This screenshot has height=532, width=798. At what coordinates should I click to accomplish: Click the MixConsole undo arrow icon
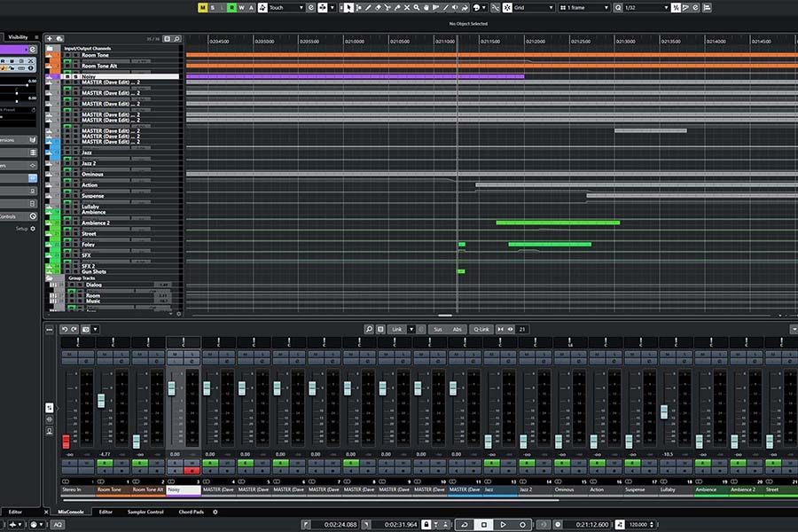(x=64, y=329)
